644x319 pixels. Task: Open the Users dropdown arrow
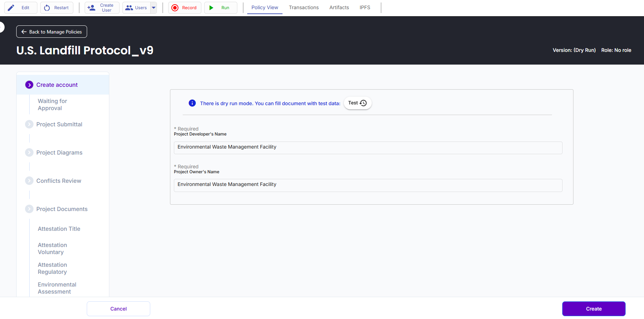coord(154,8)
